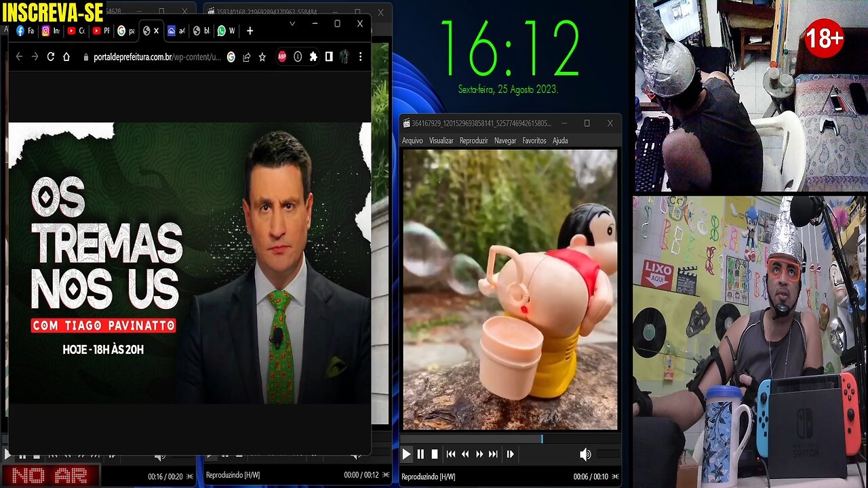This screenshot has width=868, height=488.
Task: Click Play in the MPC player
Action: (406, 454)
